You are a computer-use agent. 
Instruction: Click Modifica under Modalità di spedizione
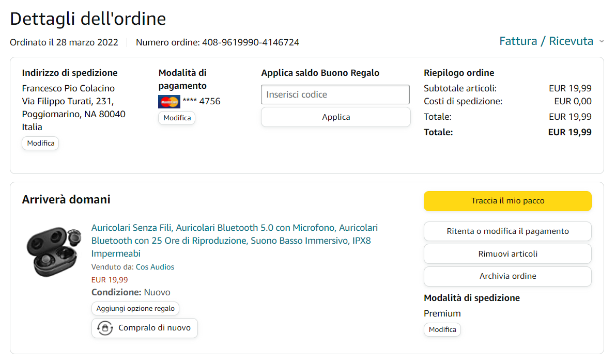[x=442, y=329]
